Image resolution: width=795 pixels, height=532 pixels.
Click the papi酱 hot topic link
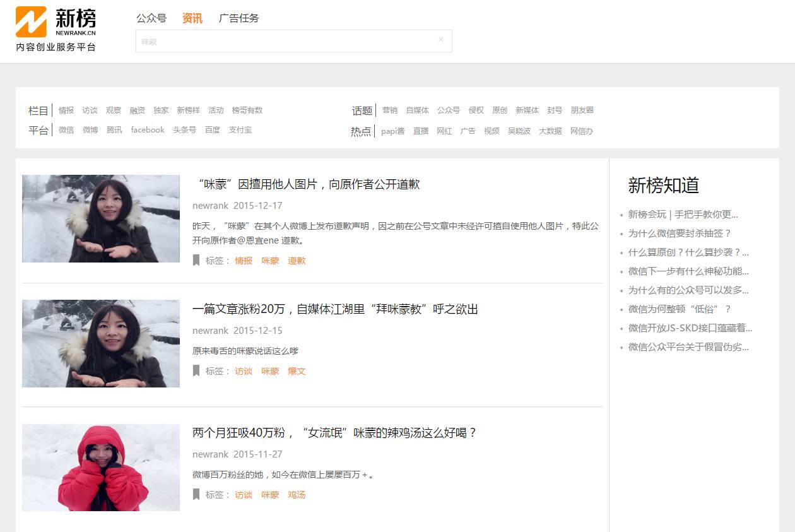coord(392,131)
